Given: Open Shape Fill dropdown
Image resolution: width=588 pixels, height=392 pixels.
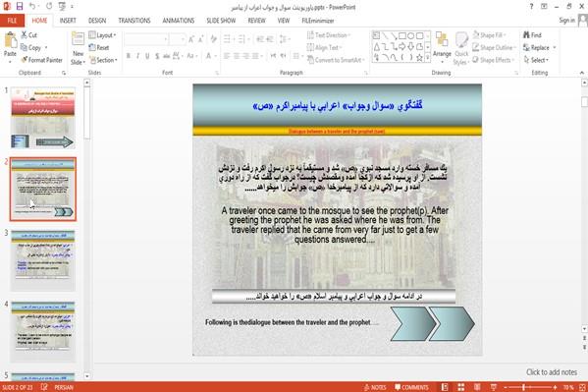Looking at the screenshot, I should coord(489,35).
